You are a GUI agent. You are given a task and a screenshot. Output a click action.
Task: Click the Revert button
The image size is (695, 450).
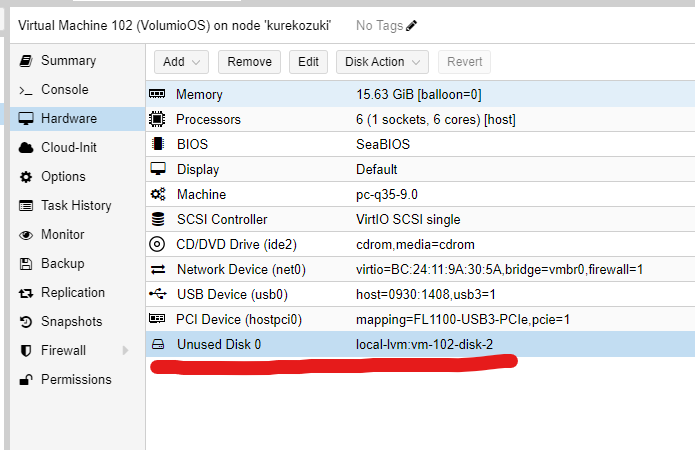(x=464, y=62)
